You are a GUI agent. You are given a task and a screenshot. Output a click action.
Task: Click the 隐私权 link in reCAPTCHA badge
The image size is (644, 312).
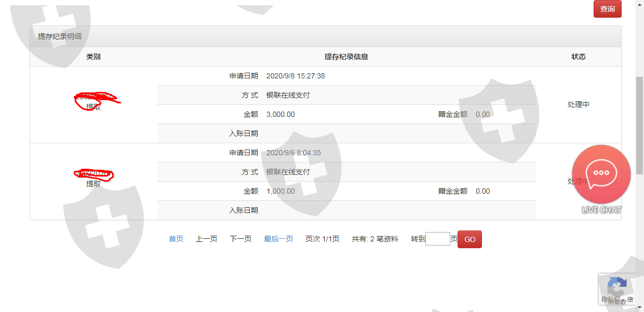(x=609, y=299)
